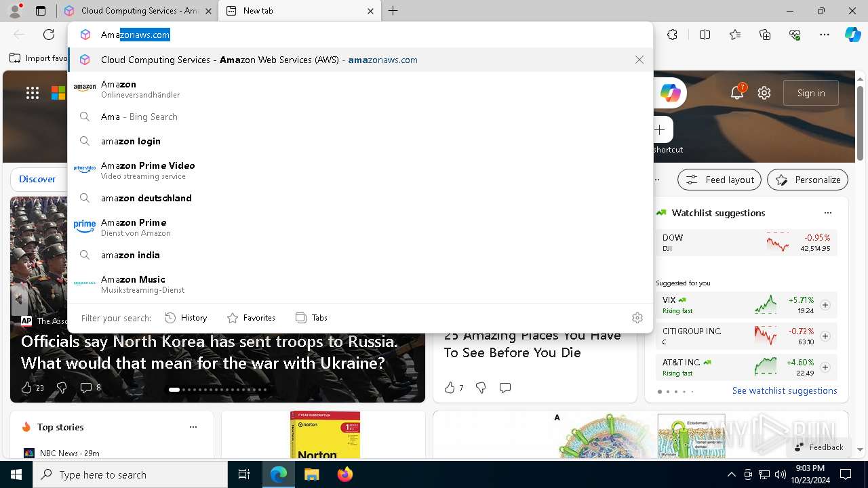Click the browser profile icon
Screen dimensions: 868x488
(15, 10)
